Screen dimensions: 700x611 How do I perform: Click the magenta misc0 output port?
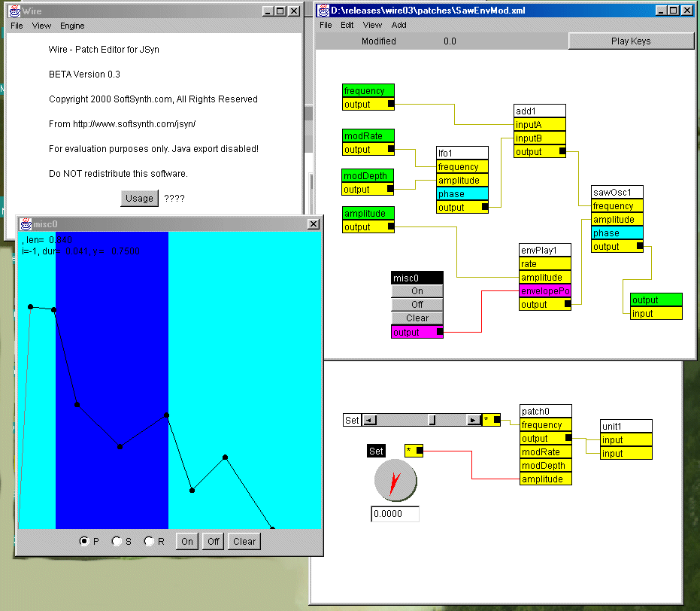point(440,332)
